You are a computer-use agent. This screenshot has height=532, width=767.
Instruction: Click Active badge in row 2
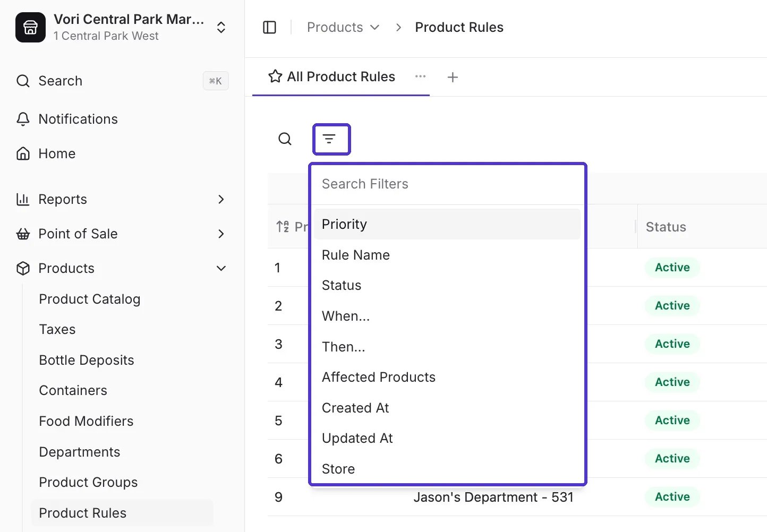click(672, 306)
